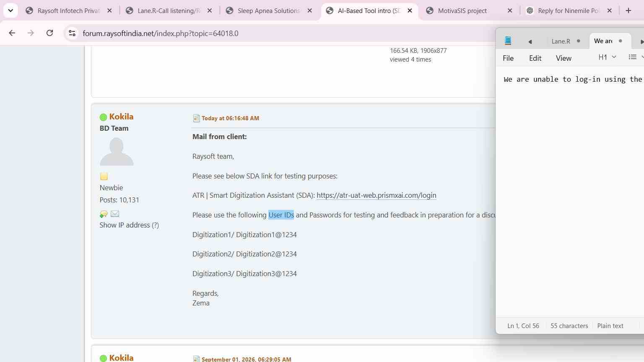Open site information icon in address bar
The height and width of the screenshot is (362, 644).
pyautogui.click(x=72, y=33)
